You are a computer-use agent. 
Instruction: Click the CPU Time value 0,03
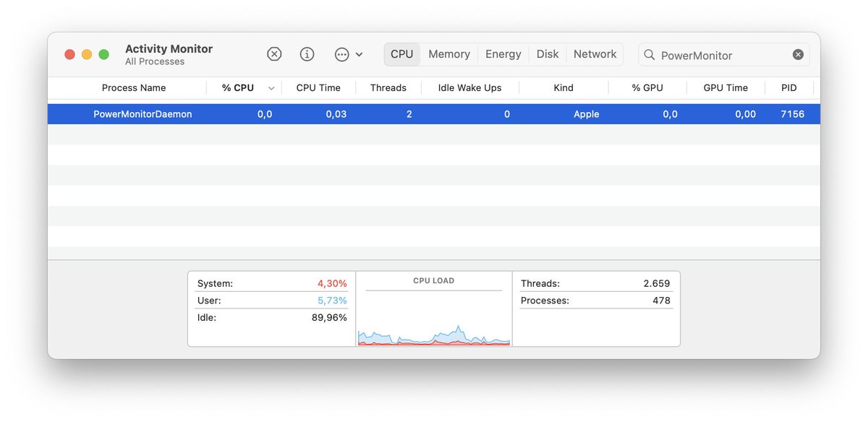click(x=336, y=114)
